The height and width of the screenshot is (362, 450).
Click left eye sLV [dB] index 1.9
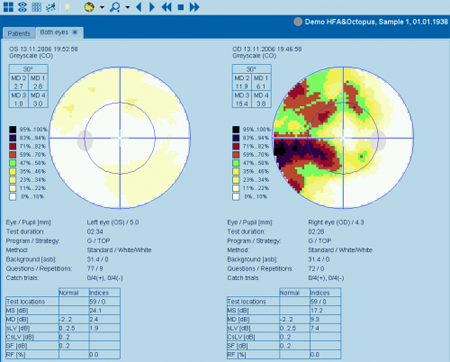point(94,328)
